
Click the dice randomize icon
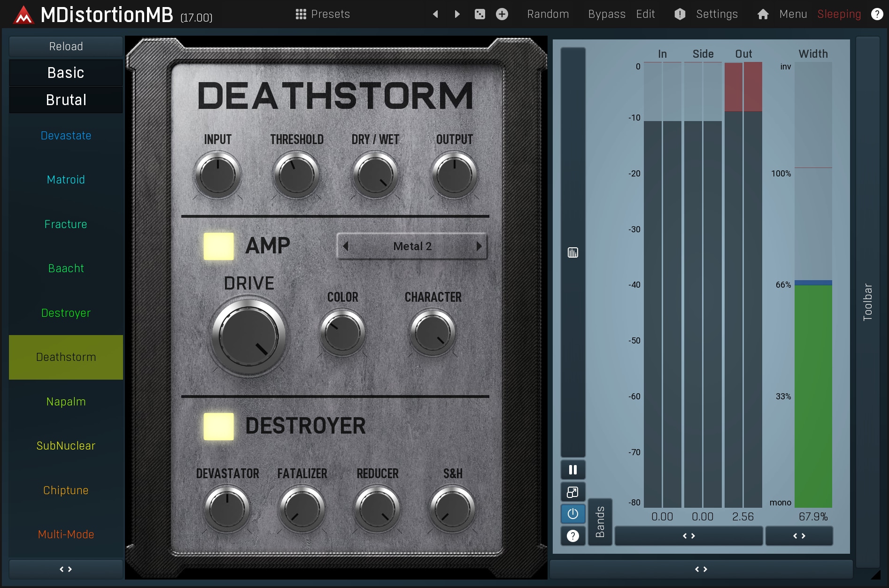pyautogui.click(x=479, y=14)
